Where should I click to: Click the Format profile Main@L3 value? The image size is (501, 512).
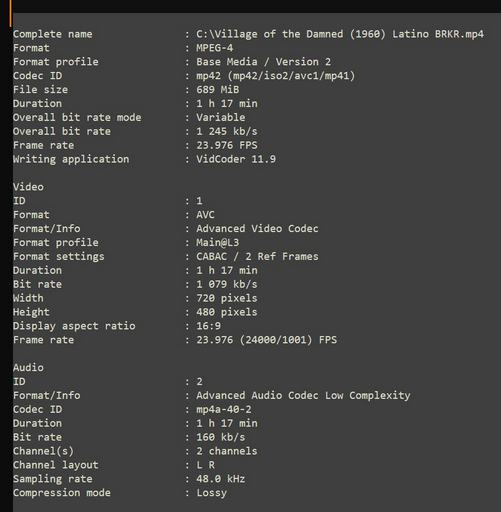click(x=217, y=242)
